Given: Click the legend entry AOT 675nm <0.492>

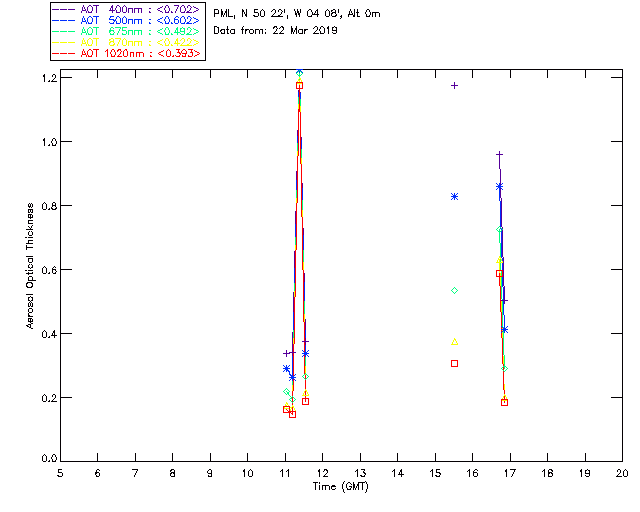Looking at the screenshot, I should point(126,31).
